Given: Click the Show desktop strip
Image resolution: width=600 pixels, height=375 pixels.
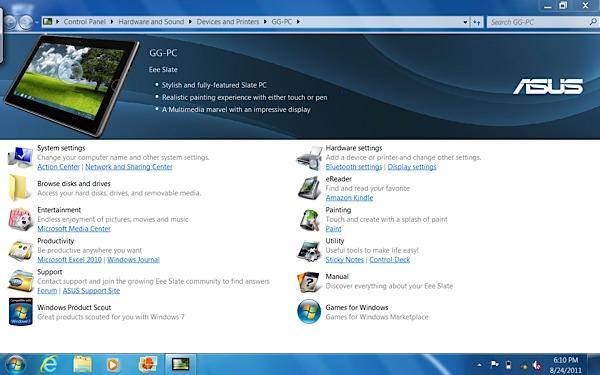Looking at the screenshot, I should 594,364.
